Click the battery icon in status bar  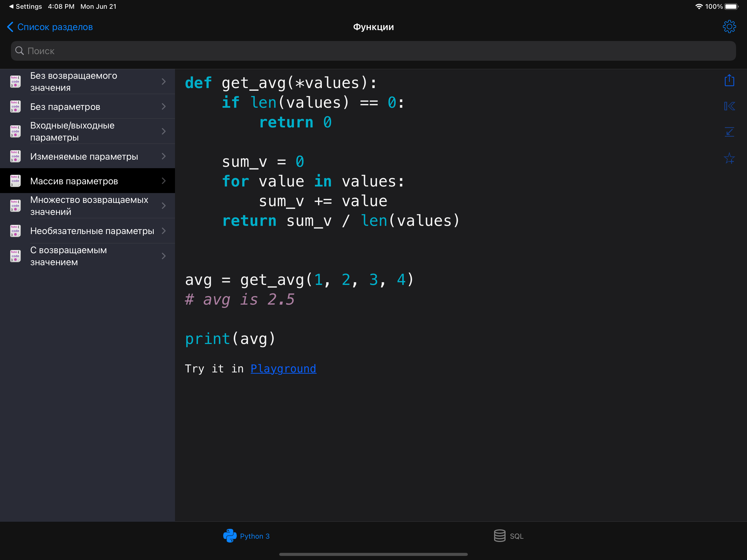[x=732, y=6]
